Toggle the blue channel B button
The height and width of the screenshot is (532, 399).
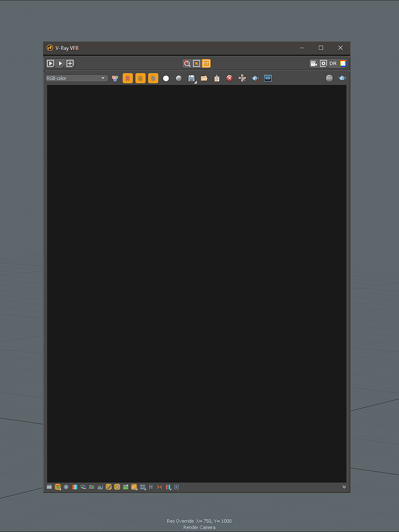[153, 78]
